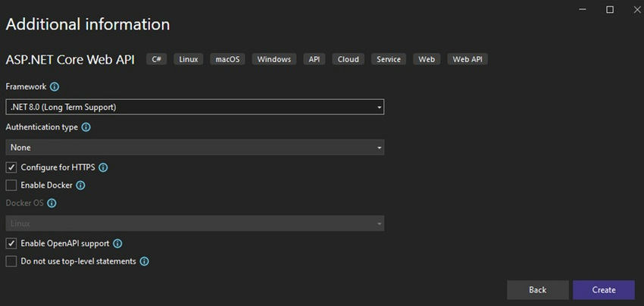Expand the Authentication type dropdown
Image resolution: width=644 pixels, height=306 pixels.
point(195,147)
